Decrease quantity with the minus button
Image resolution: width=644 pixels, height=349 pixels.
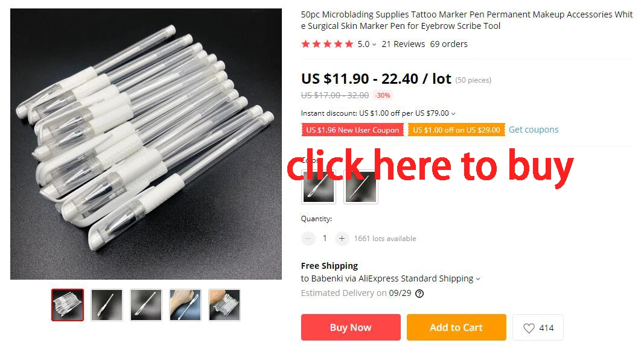(308, 238)
